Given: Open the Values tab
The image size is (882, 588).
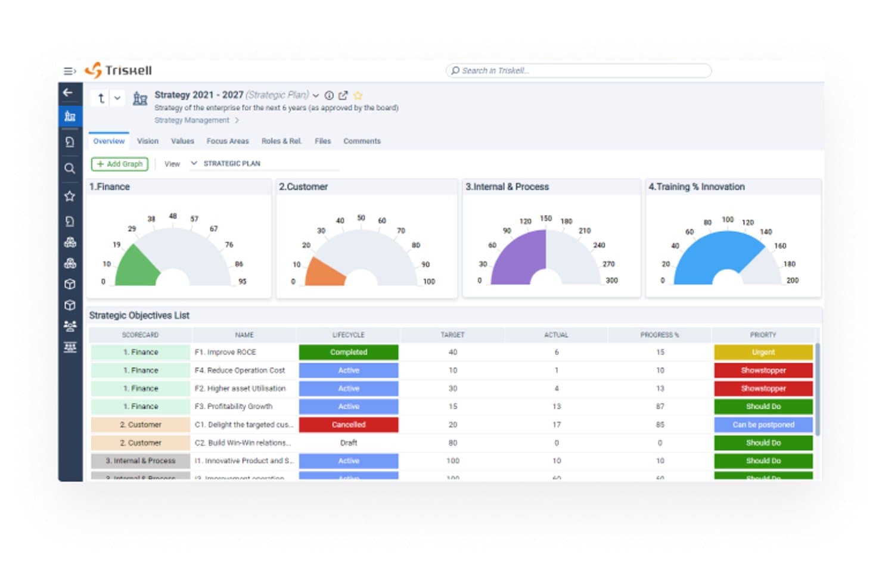Looking at the screenshot, I should point(182,141).
